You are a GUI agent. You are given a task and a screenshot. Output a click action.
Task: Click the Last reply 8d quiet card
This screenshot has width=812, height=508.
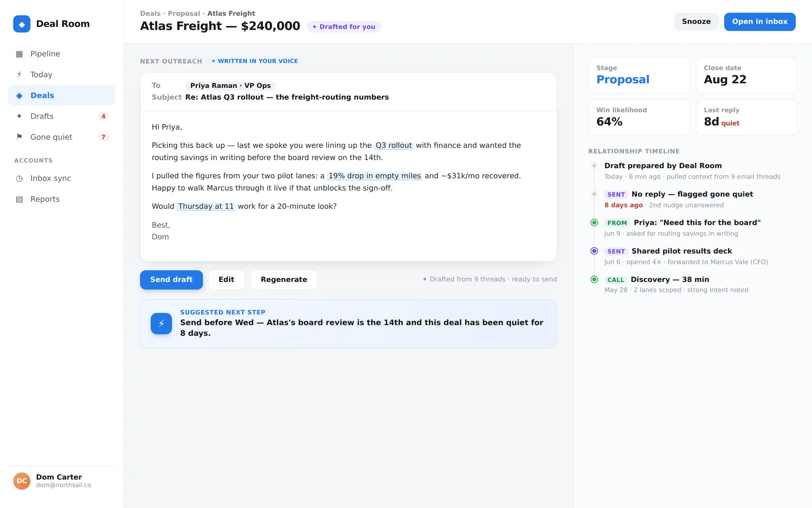coord(747,117)
